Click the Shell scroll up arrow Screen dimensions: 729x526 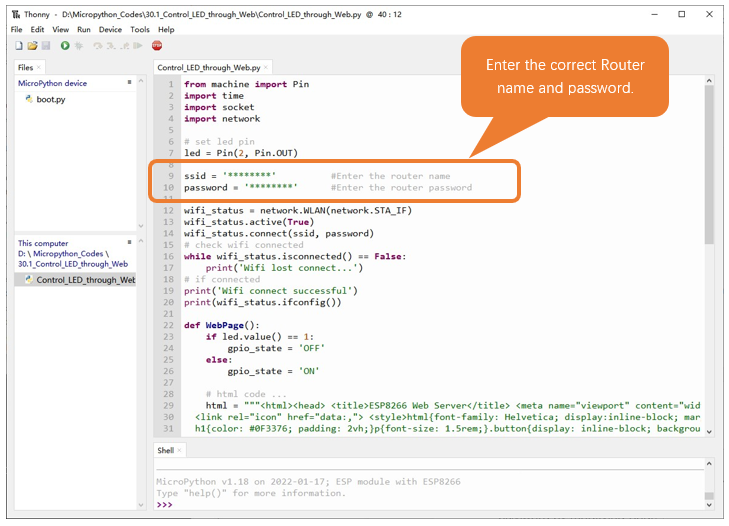coord(709,463)
